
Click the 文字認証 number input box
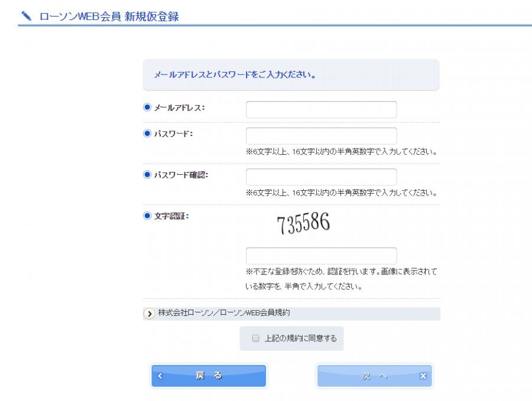click(321, 256)
